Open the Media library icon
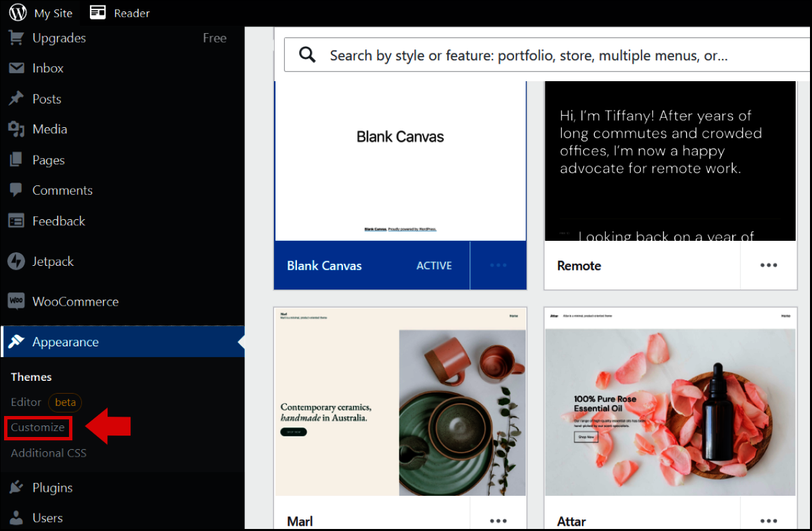 coord(16,129)
